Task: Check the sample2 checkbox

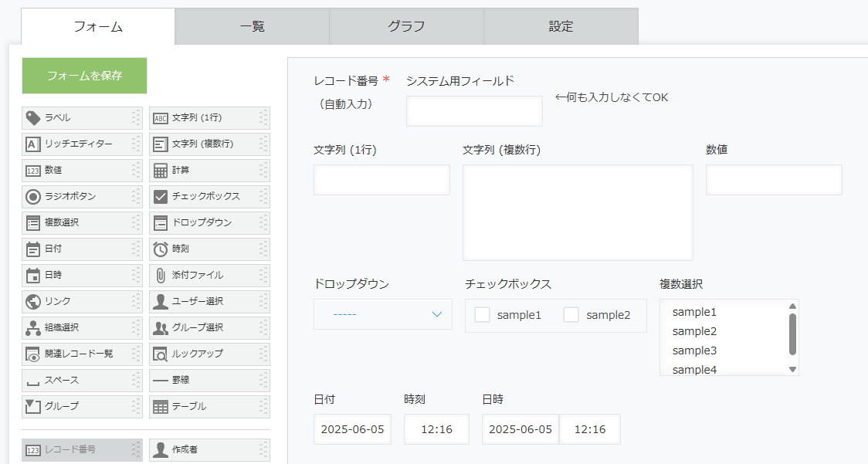Action: (571, 315)
